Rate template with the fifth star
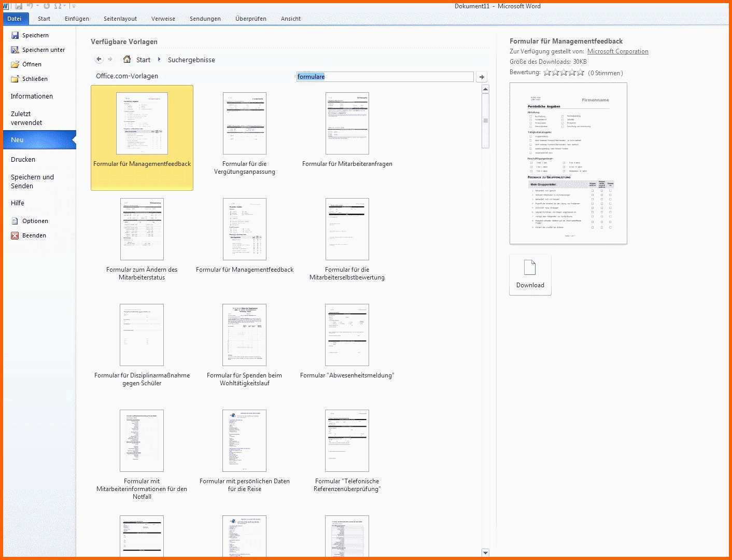 [x=581, y=73]
